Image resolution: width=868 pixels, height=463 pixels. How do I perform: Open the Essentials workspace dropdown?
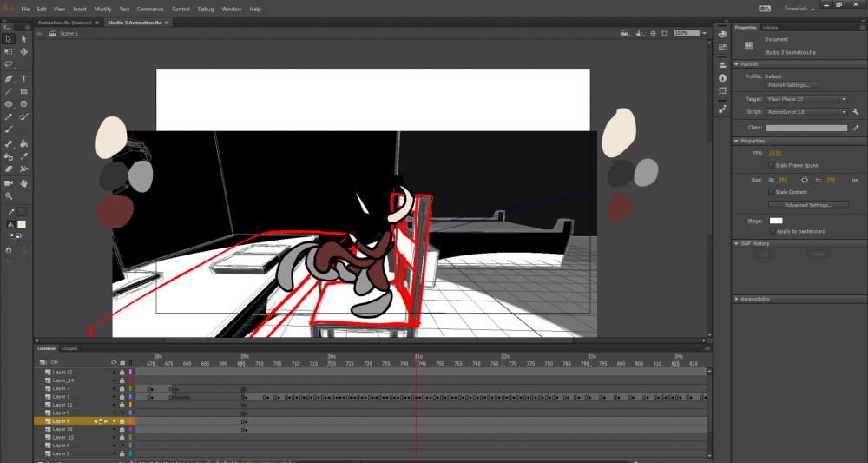(x=799, y=9)
